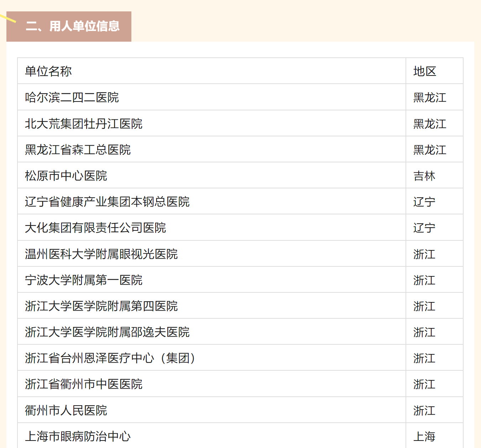Select the 辽宁省健康产业集团本钢总医院 cell
Image resolution: width=481 pixels, height=448 pixels.
click(107, 202)
